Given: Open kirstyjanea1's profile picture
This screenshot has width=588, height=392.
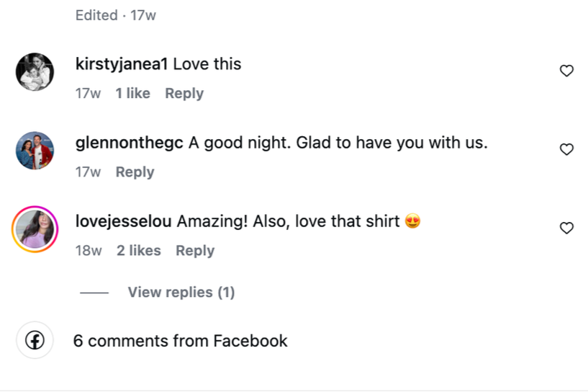Looking at the screenshot, I should point(35,72).
